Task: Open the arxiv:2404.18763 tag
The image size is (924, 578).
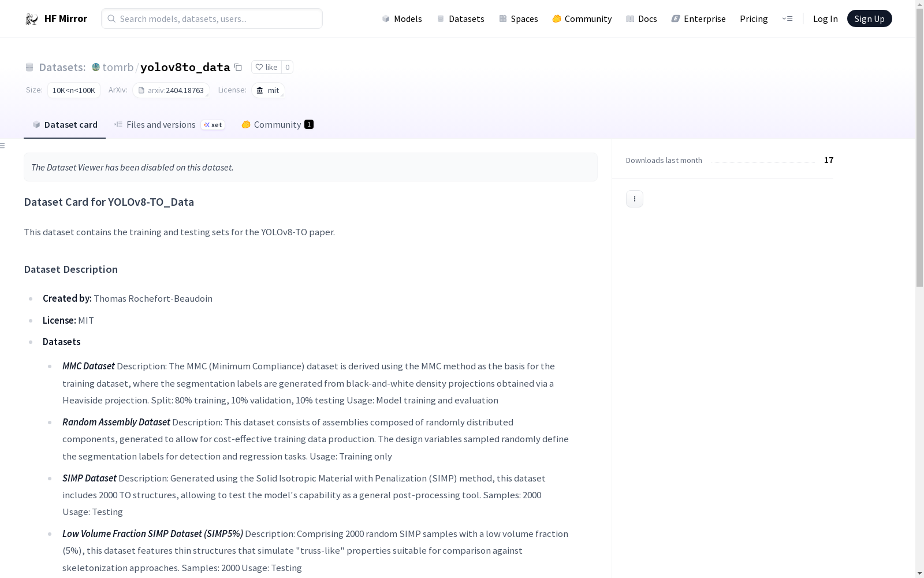Action: point(171,90)
